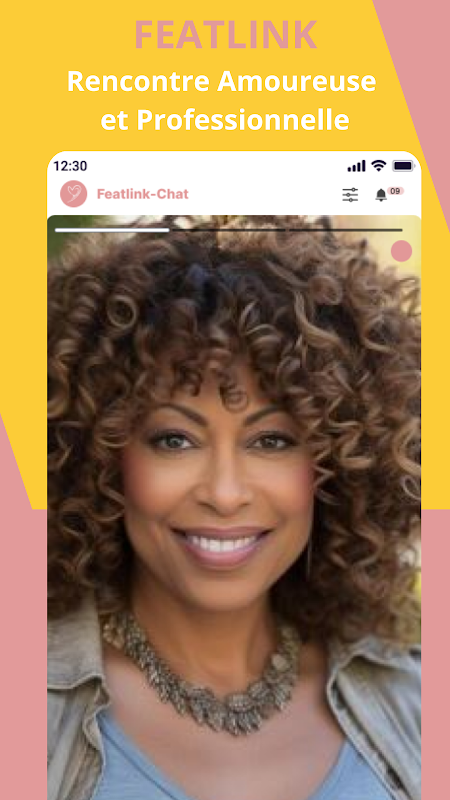Click the FEATLINK heading text
The height and width of the screenshot is (800, 450).
coord(226,35)
